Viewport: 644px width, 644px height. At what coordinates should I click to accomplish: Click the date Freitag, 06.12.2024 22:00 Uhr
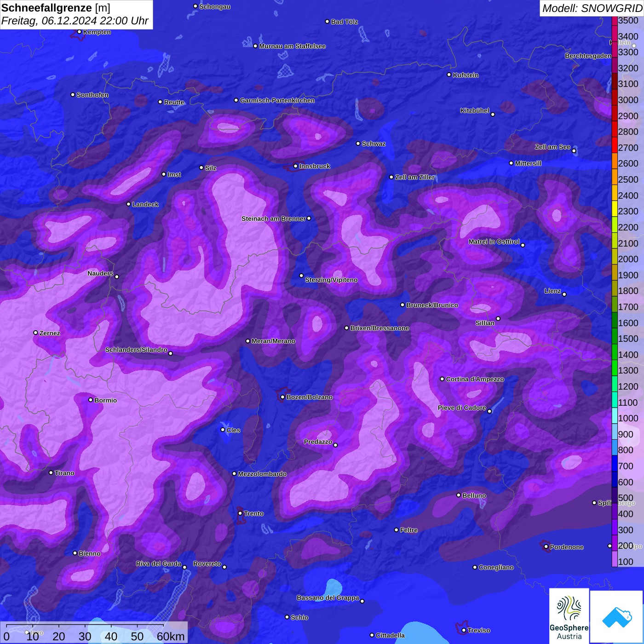point(75,21)
